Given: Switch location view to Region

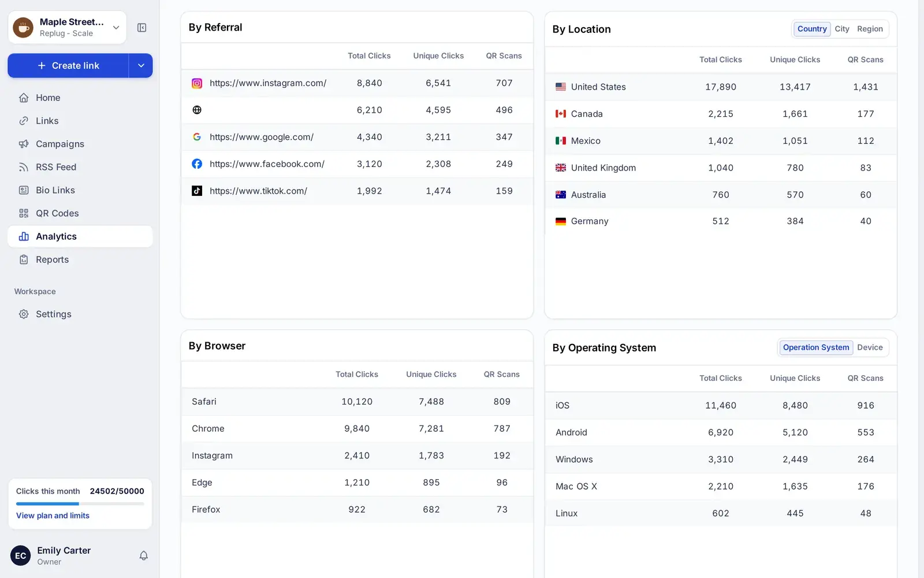Looking at the screenshot, I should pyautogui.click(x=870, y=29).
